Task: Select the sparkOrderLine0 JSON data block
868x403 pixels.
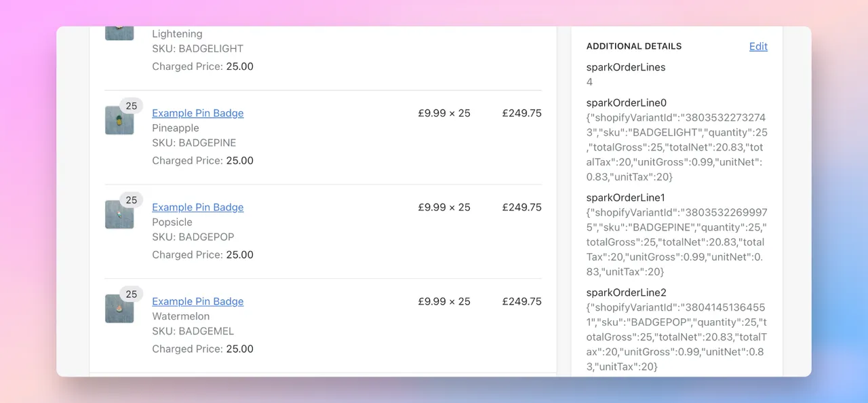Action: 675,147
